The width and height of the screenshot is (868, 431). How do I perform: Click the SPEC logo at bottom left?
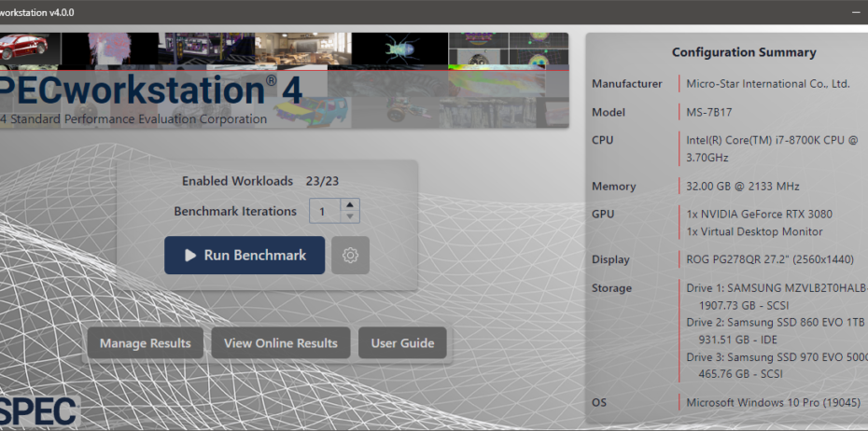click(x=39, y=412)
